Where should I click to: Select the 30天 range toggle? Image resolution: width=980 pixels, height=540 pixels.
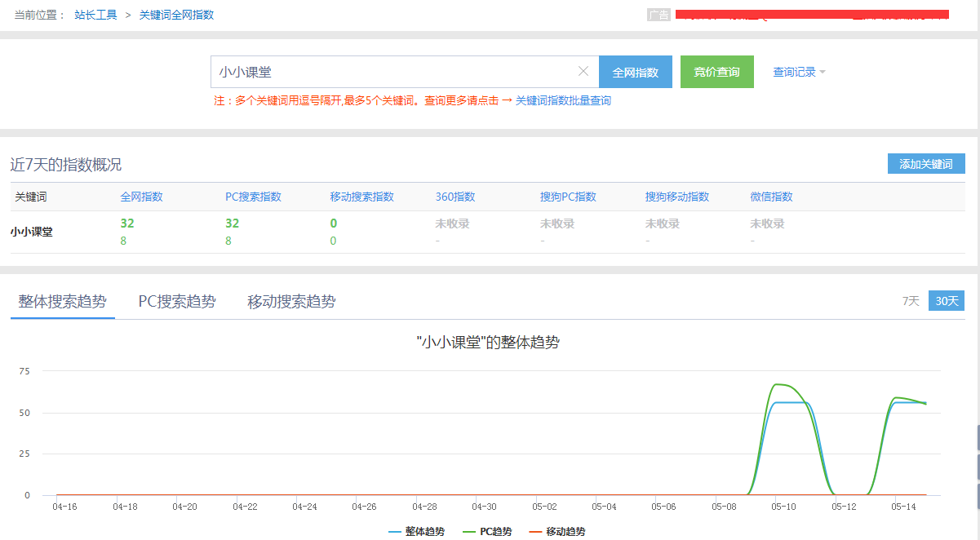pyautogui.click(x=947, y=301)
